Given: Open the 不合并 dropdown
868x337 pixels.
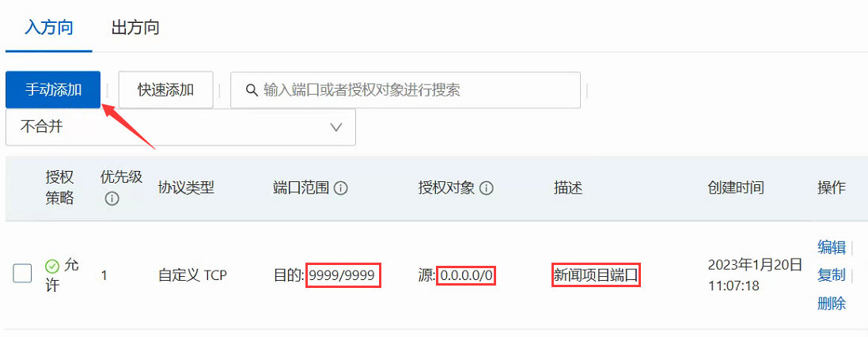Looking at the screenshot, I should [180, 127].
